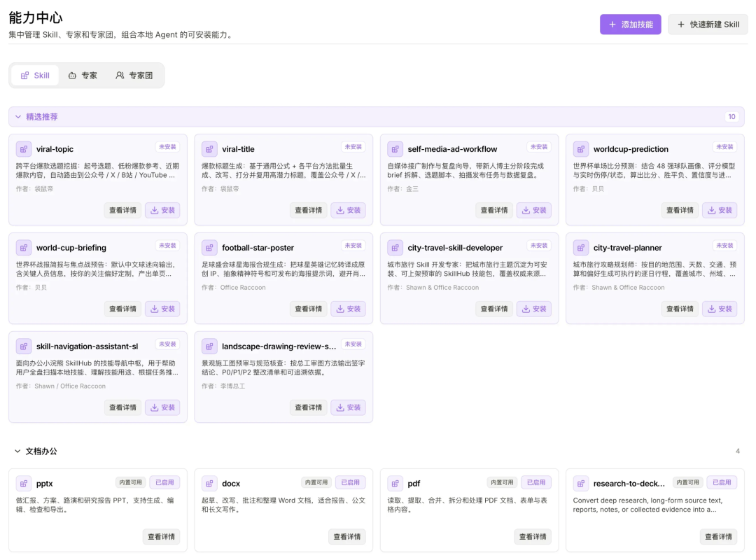Click the 快速新建 Skill button

[x=708, y=24]
